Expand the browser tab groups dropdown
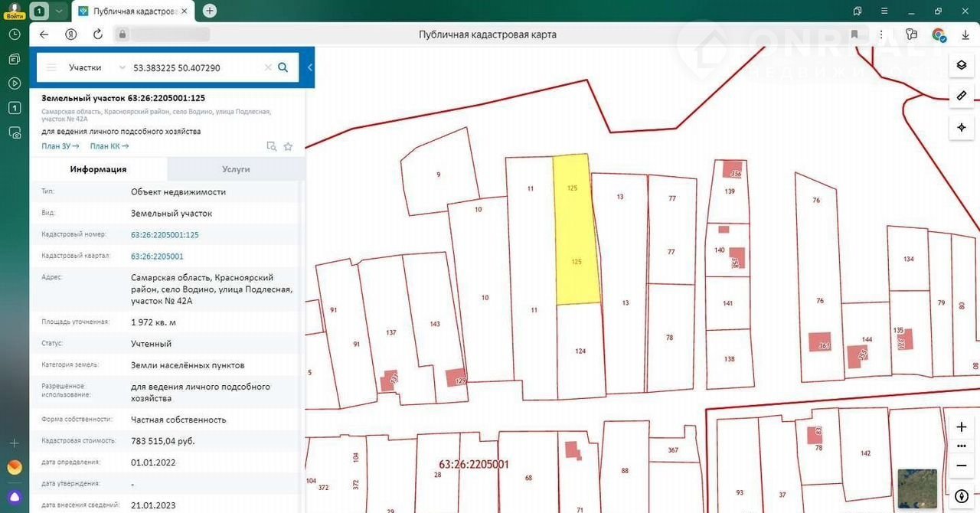 pyautogui.click(x=58, y=11)
